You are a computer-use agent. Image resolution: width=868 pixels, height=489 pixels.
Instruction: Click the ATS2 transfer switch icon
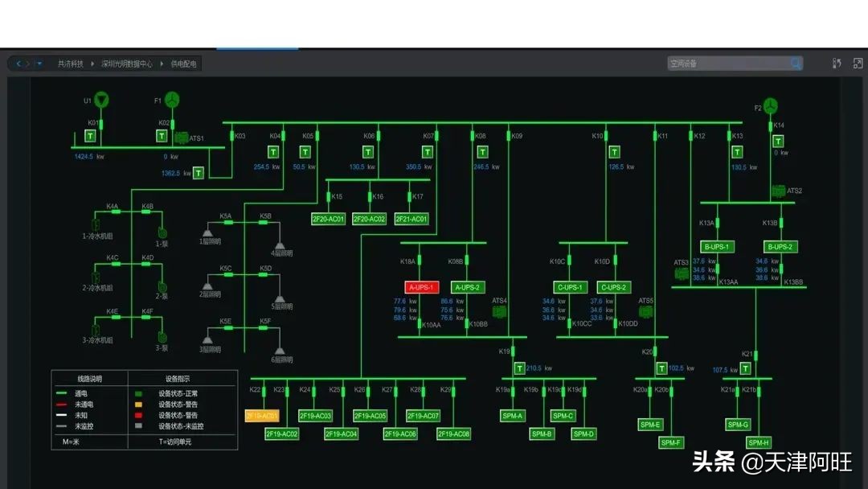778,191
